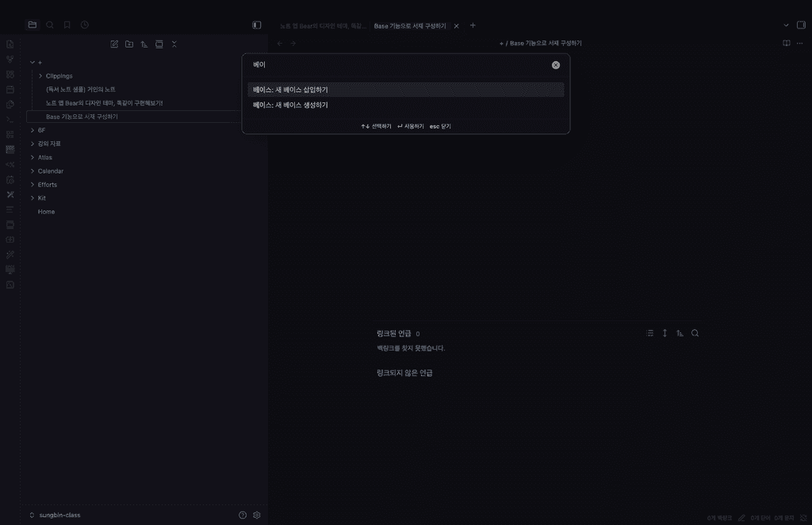The image size is (812, 525).
Task: Open the 노트 앱 Bear의 디자인 테마 note
Action: tap(104, 103)
